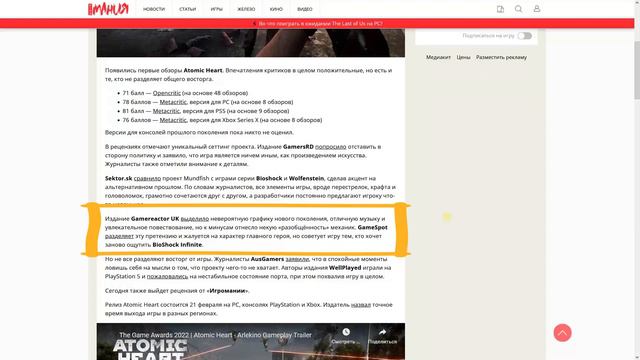Viewport: 640px width, 360px height.
Task: Open the search magnifier icon
Action: click(x=518, y=9)
